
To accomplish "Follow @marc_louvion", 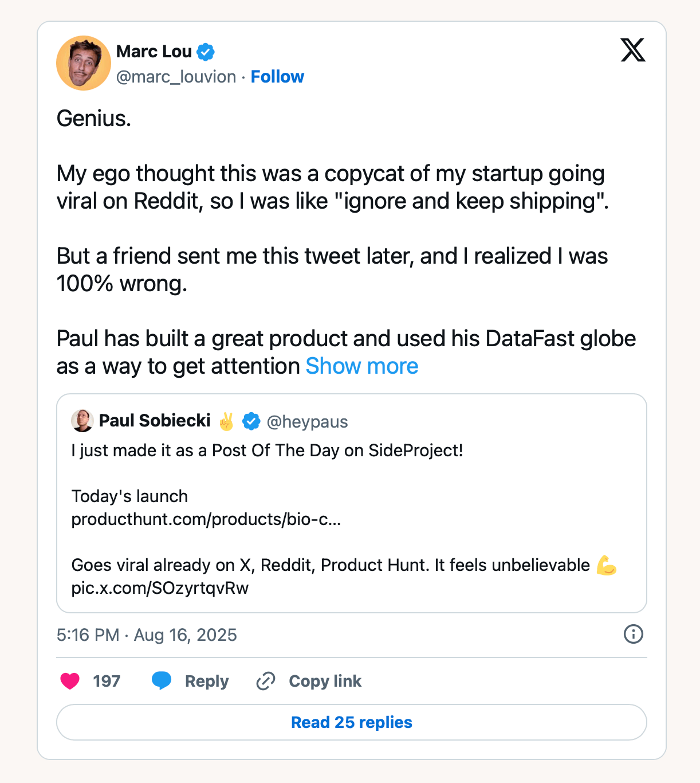I will (277, 76).
